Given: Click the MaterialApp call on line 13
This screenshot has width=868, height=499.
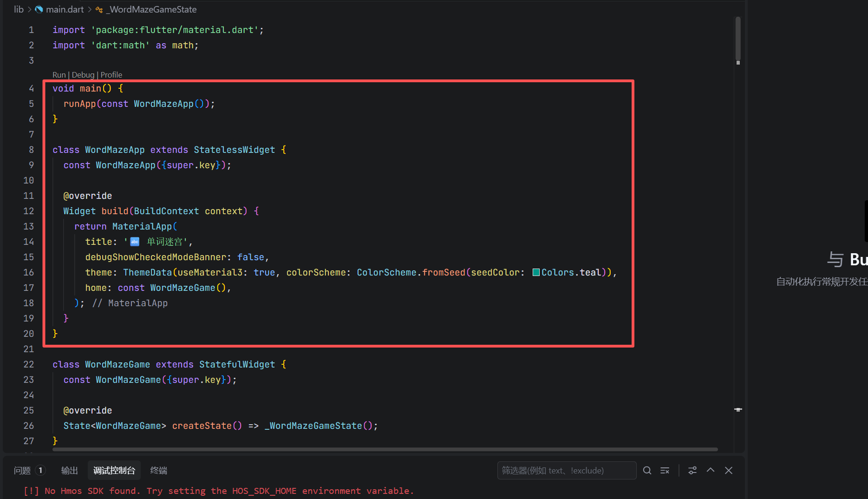Looking at the screenshot, I should [142, 226].
